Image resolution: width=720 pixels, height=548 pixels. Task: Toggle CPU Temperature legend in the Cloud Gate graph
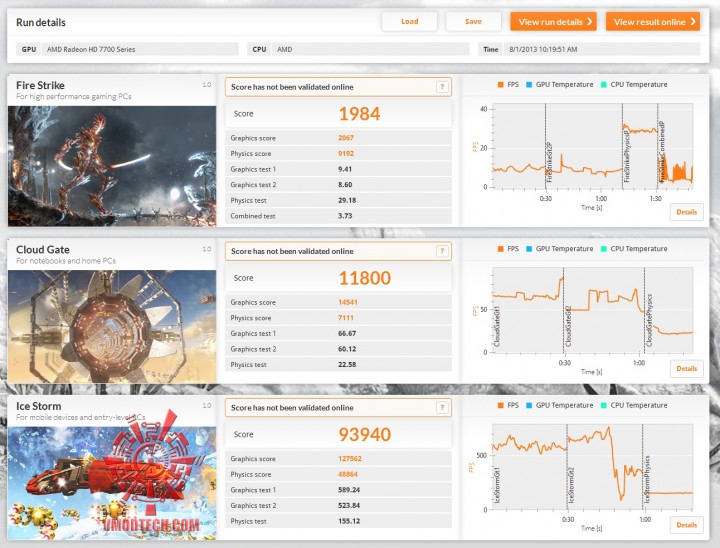pyautogui.click(x=634, y=249)
